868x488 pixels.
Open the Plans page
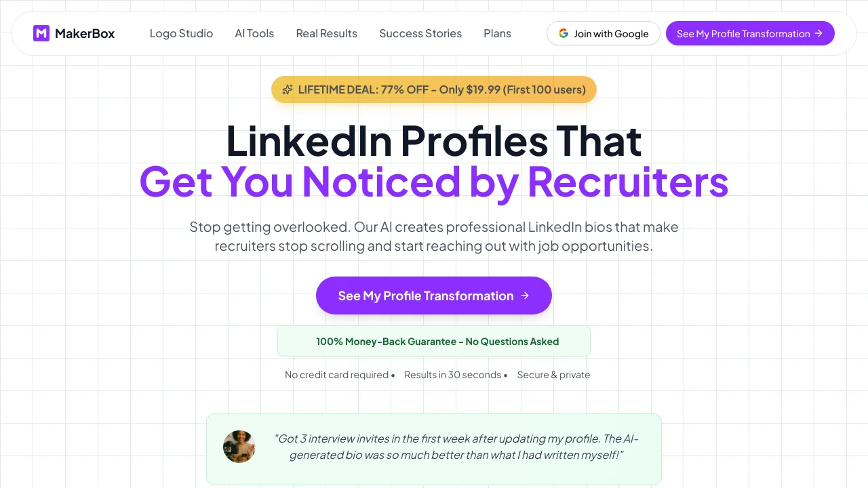point(497,33)
